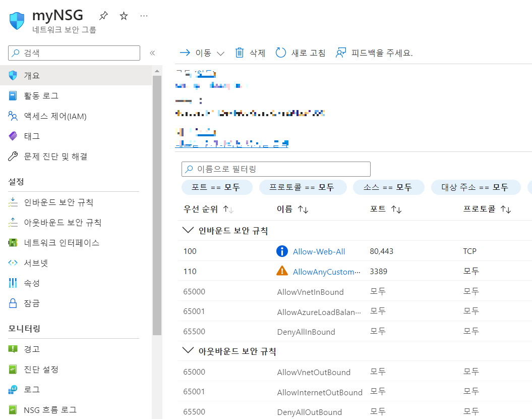Open 인바운드 보안 규칙 sidebar icon
532x419 pixels.
click(13, 202)
